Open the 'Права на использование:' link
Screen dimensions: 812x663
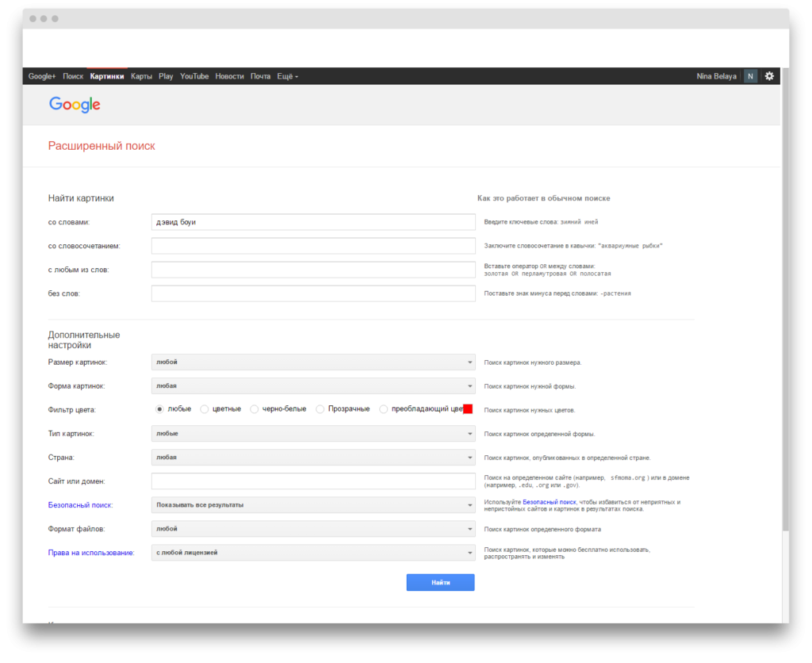point(91,553)
